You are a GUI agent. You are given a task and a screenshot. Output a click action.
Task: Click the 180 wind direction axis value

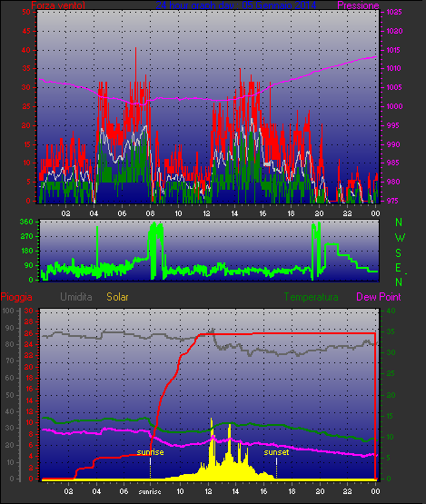tap(27, 251)
